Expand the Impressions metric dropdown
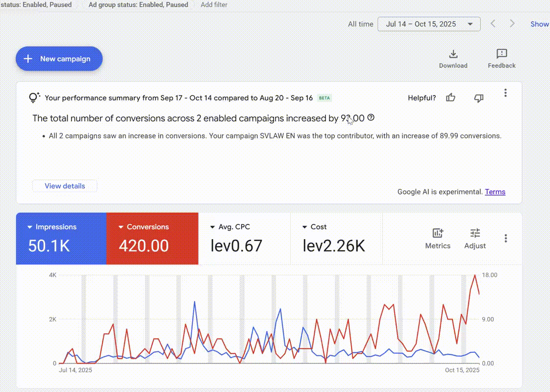550x392 pixels. (x=30, y=227)
